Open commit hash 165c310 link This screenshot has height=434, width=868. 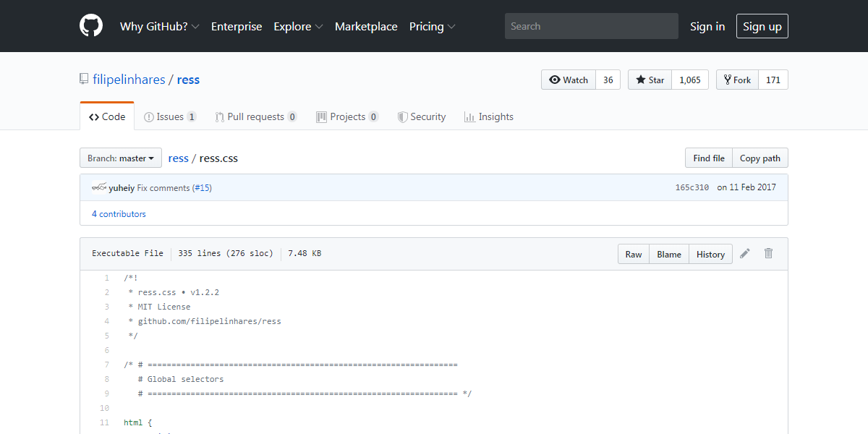coord(692,187)
